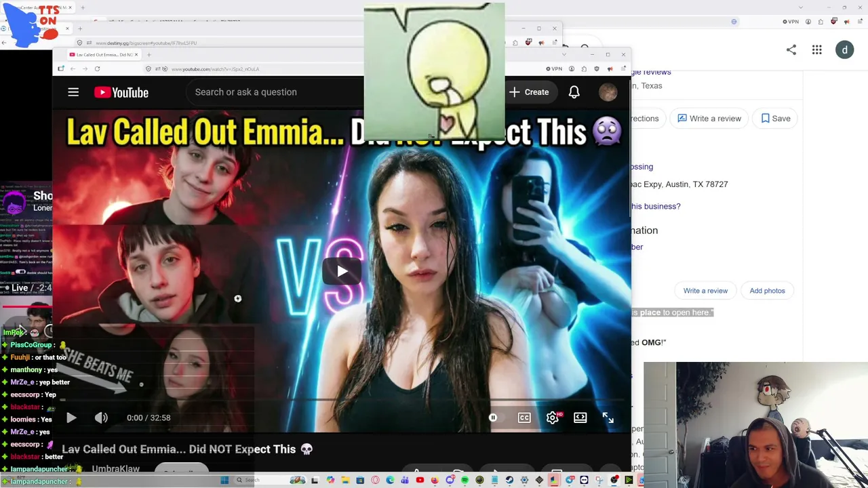
Task: Open the Google apps grid
Action: (x=817, y=49)
